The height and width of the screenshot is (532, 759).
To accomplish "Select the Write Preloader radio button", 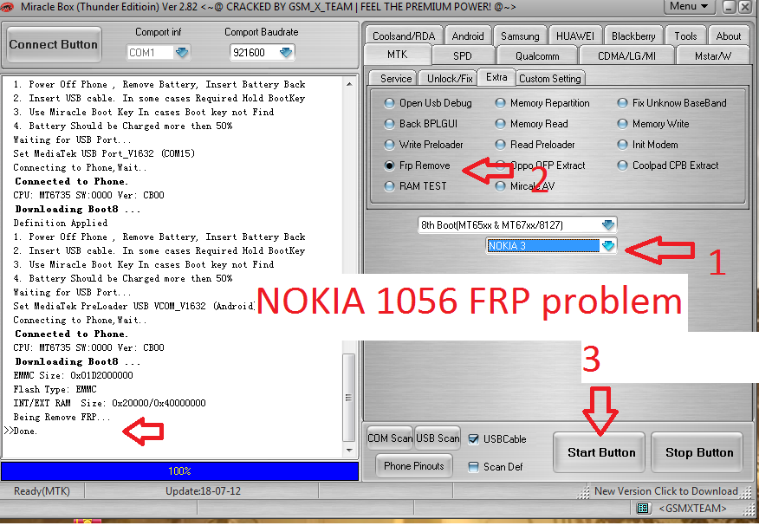I will (389, 145).
